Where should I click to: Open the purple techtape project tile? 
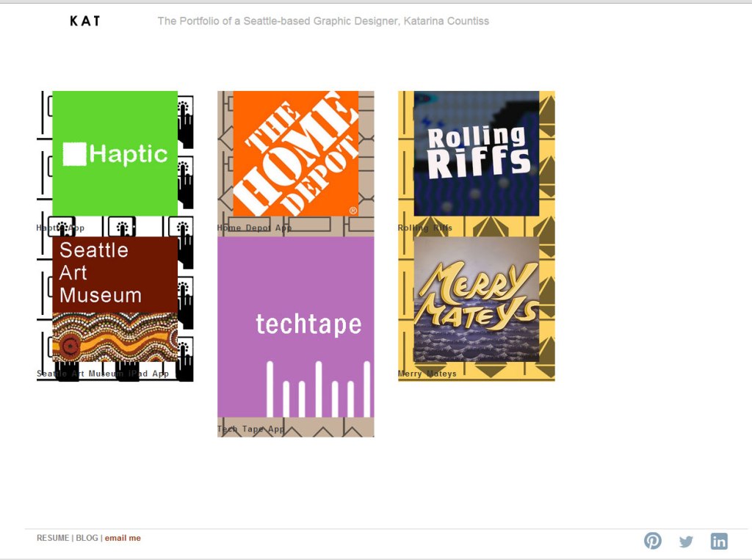[295, 327]
